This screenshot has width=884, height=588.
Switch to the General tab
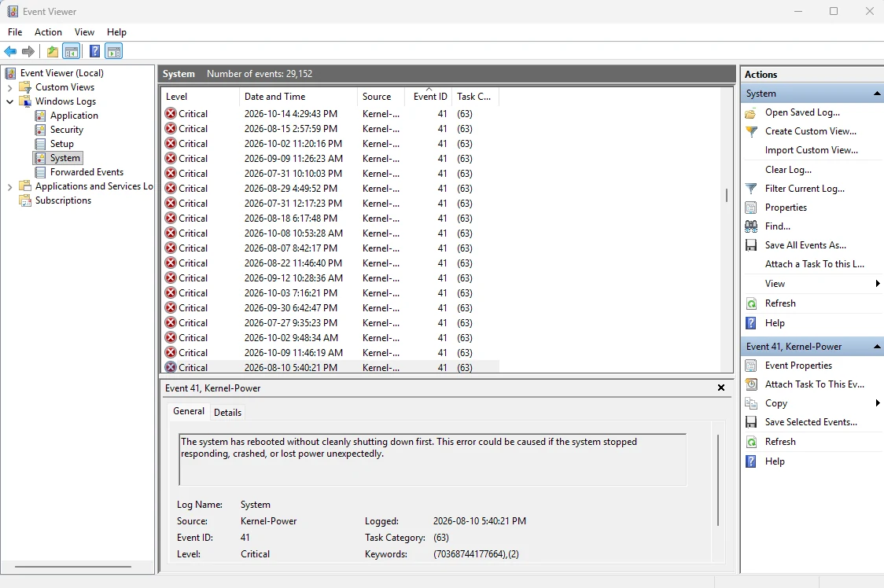[x=189, y=411]
